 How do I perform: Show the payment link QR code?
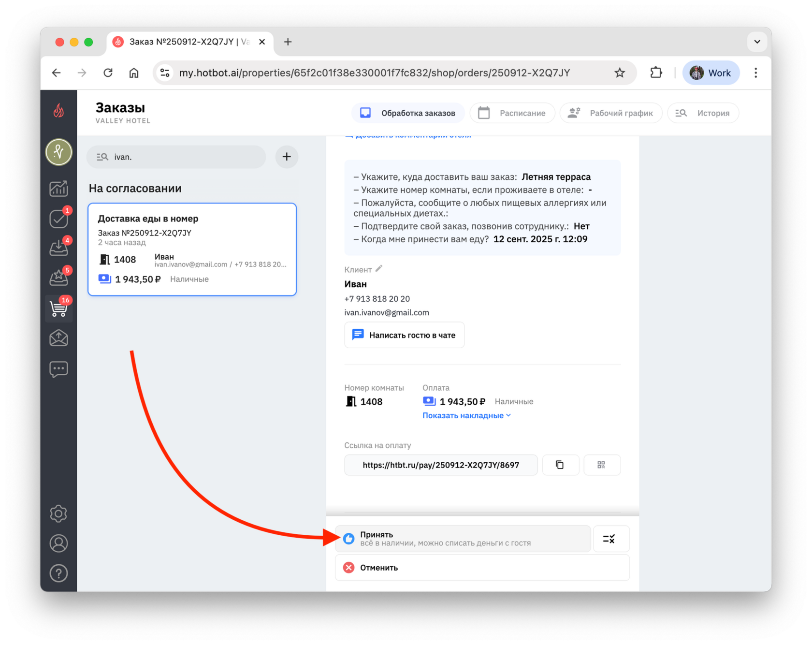click(x=602, y=465)
